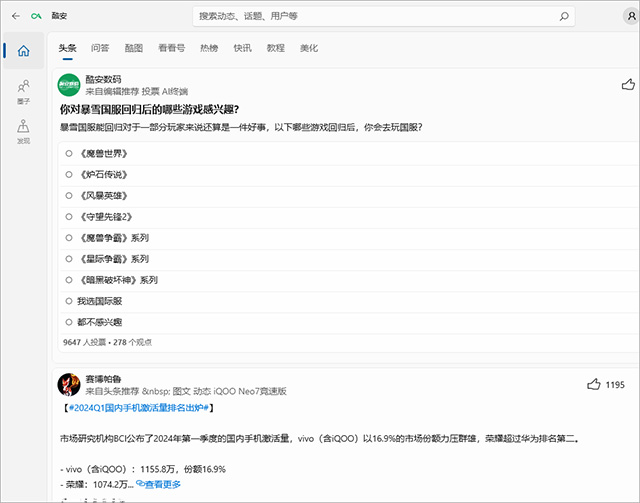The width and height of the screenshot is (640, 503).
Task: Click 来自头条推荐 iQOO Neo7竞速版 subtitle
Action: pyautogui.click(x=186, y=391)
